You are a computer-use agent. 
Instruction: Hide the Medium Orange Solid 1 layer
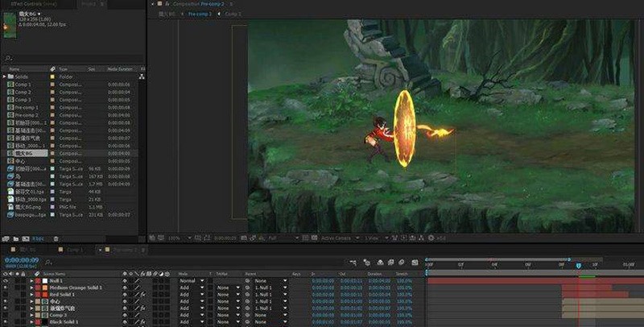6,288
